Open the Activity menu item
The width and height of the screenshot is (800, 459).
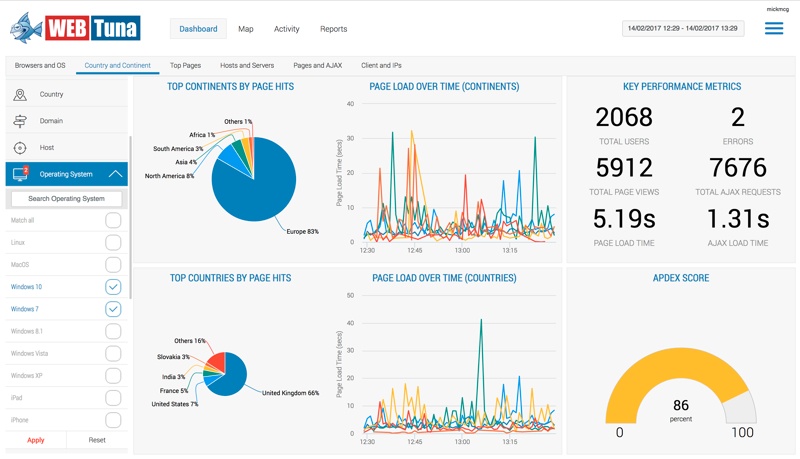tap(287, 29)
